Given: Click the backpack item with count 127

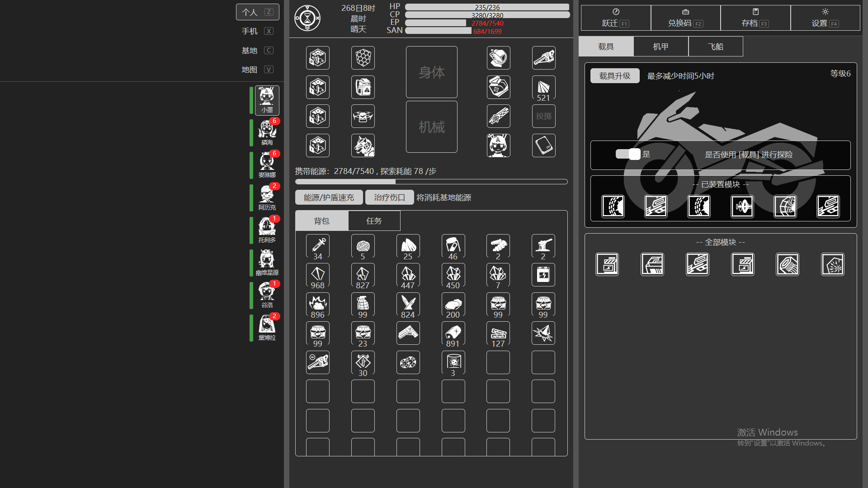Looking at the screenshot, I should pos(498,334).
